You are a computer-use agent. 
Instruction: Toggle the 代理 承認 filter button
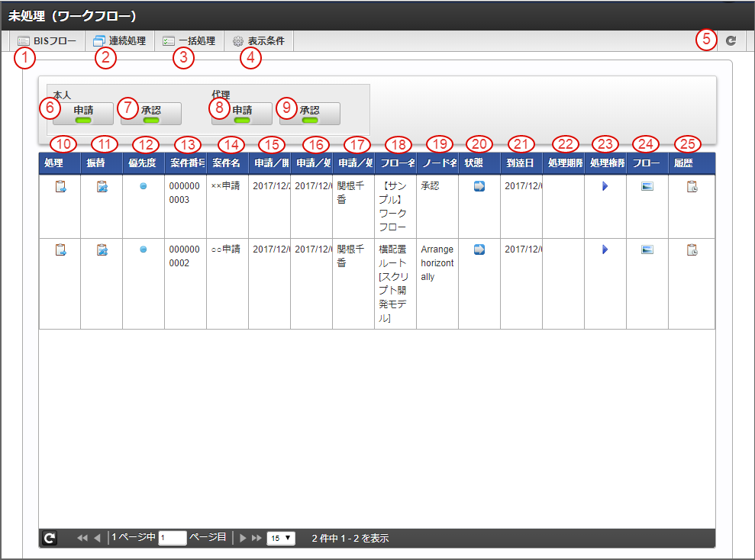click(310, 114)
